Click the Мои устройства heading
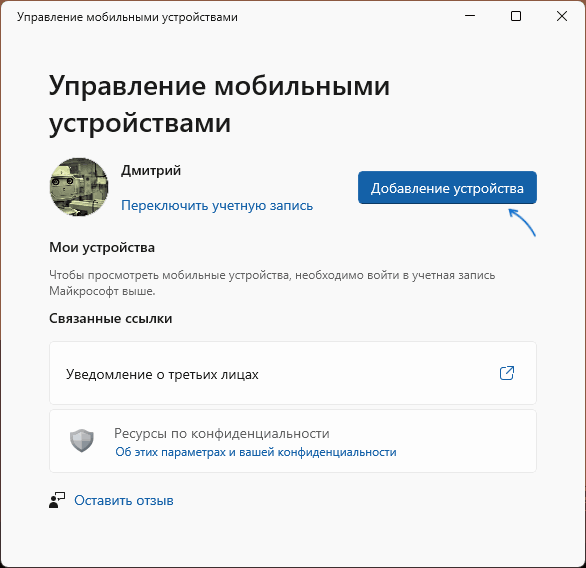The width and height of the screenshot is (586, 568). (102, 247)
